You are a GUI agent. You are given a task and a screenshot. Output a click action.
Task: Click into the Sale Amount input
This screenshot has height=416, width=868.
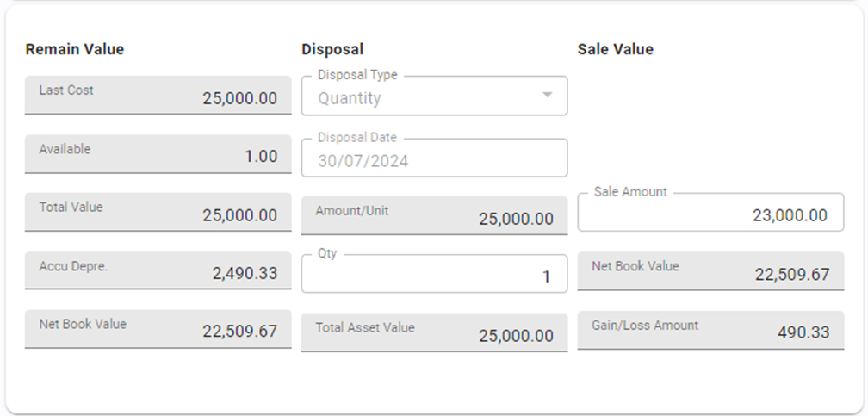[x=710, y=214]
